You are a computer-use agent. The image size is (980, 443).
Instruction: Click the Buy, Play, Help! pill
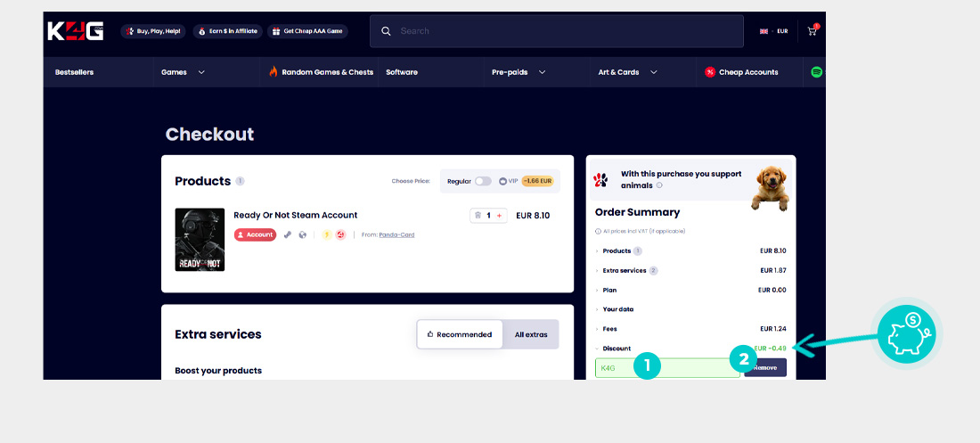[152, 31]
